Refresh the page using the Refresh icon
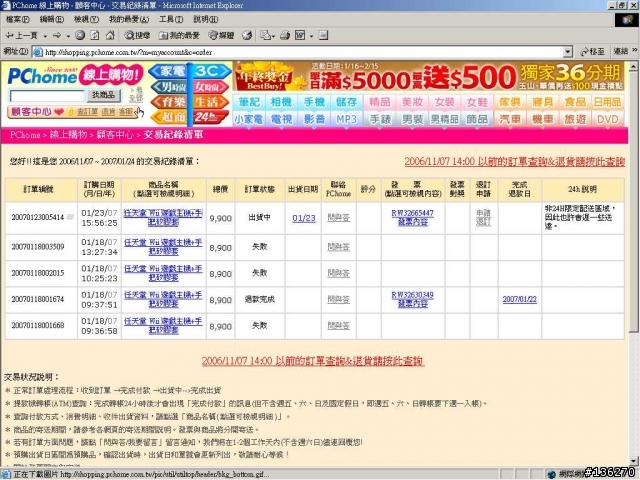The width and height of the screenshot is (640, 480). point(95,36)
